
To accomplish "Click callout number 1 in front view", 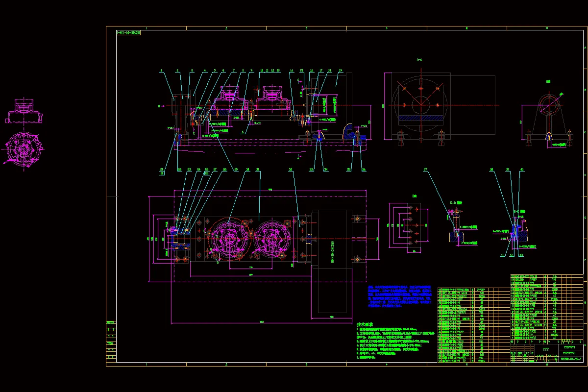I will click(161, 71).
